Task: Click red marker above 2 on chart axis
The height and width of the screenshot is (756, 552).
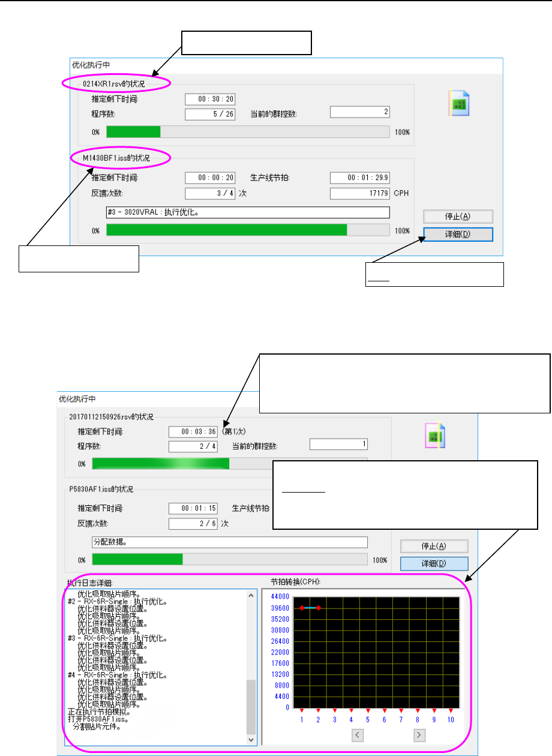Action: tap(319, 710)
